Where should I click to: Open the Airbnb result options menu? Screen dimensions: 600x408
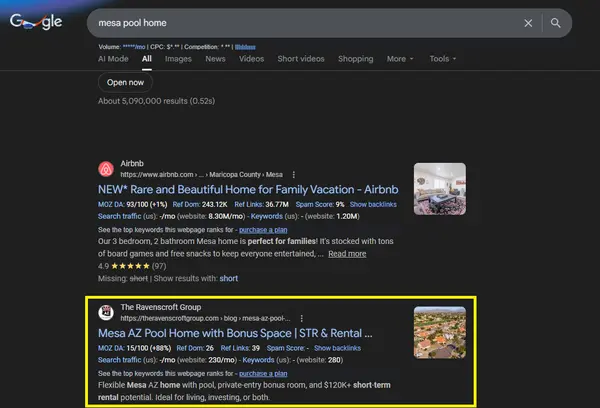(293, 175)
